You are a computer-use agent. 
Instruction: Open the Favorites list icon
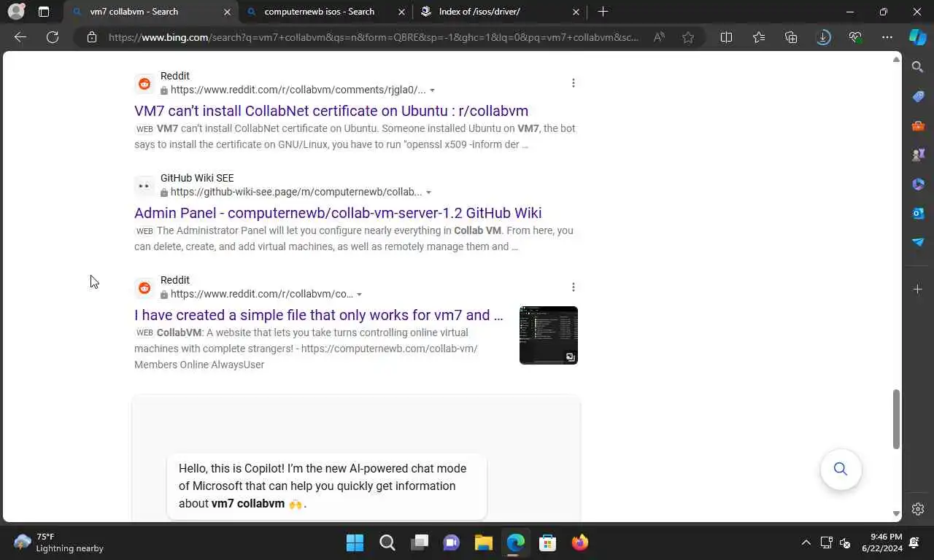pos(759,37)
